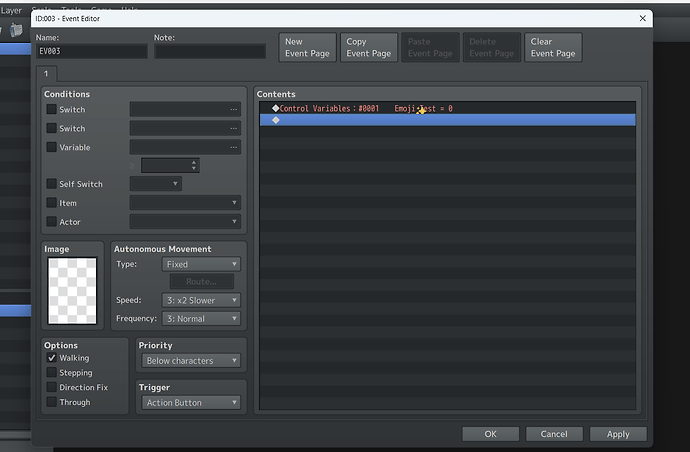Cancel the event editor changes
The height and width of the screenshot is (452, 690).
(x=554, y=434)
